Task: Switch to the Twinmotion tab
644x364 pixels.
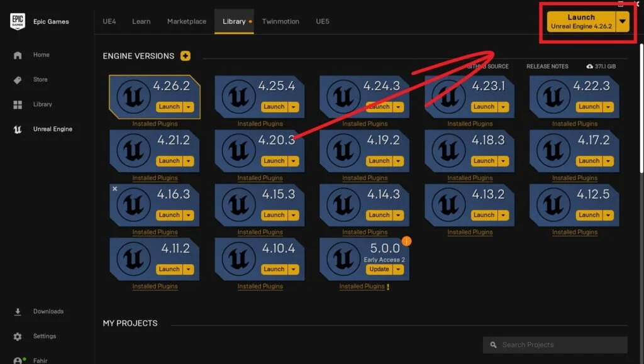Action: point(280,21)
